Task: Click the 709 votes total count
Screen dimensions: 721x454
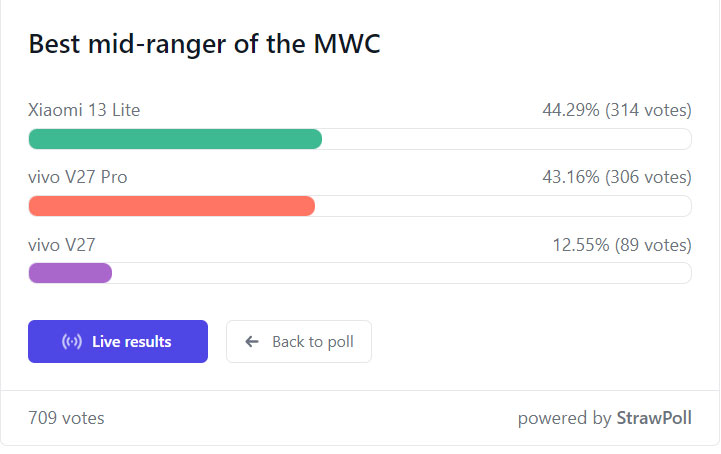Action: click(x=66, y=418)
